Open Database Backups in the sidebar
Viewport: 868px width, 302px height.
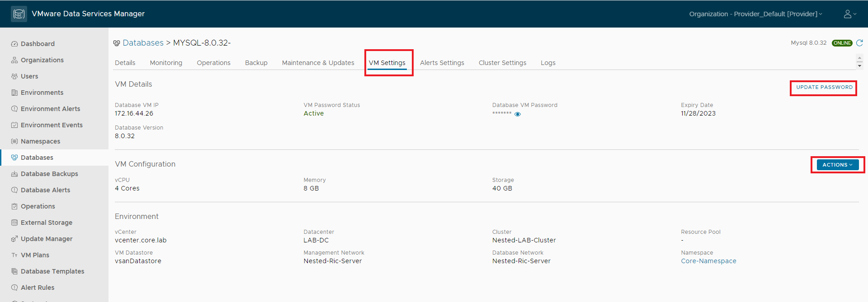tap(49, 174)
